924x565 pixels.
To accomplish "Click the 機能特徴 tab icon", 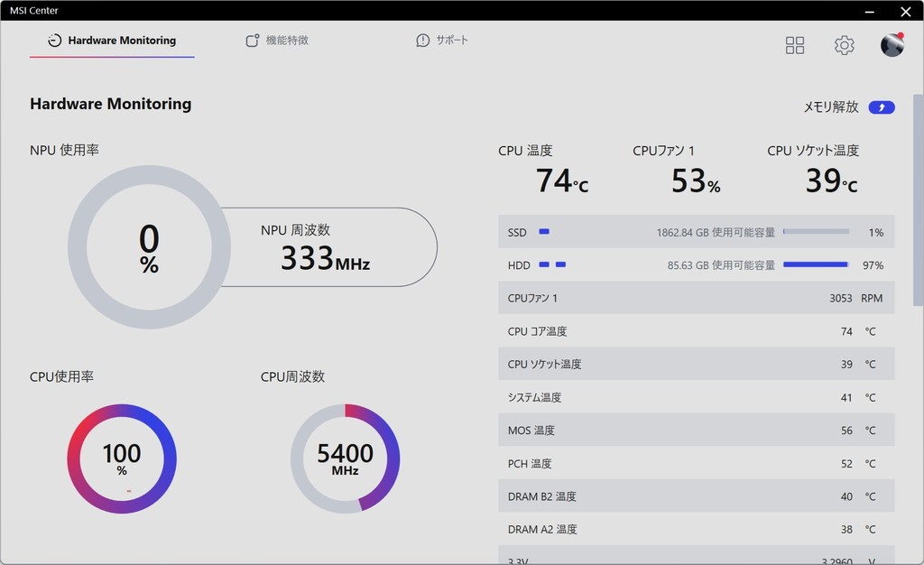I will 253,40.
